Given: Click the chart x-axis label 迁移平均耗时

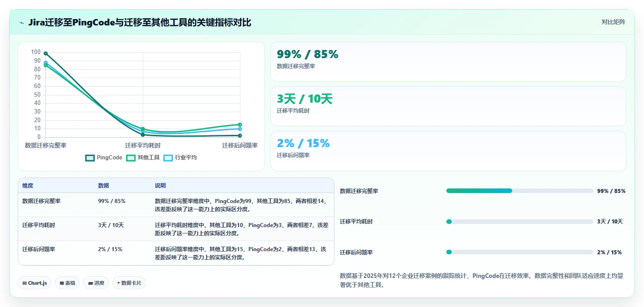Looking at the screenshot, I should tap(143, 145).
